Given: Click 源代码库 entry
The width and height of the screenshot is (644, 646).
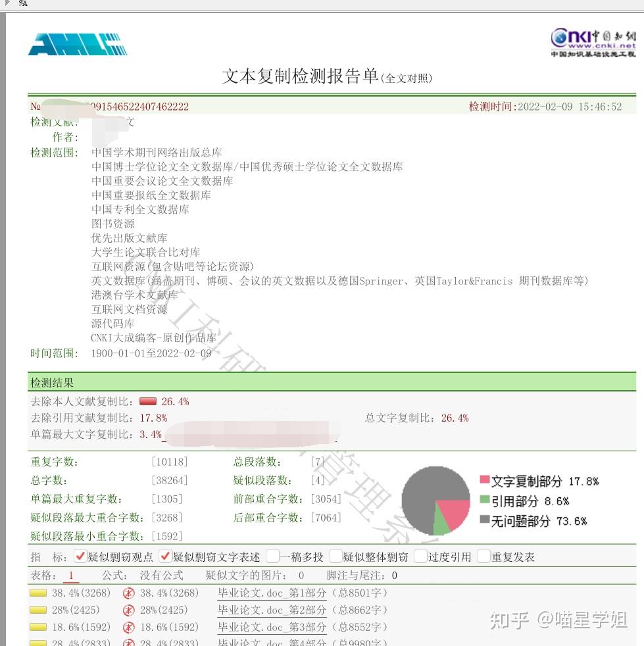Looking at the screenshot, I should 113,324.
